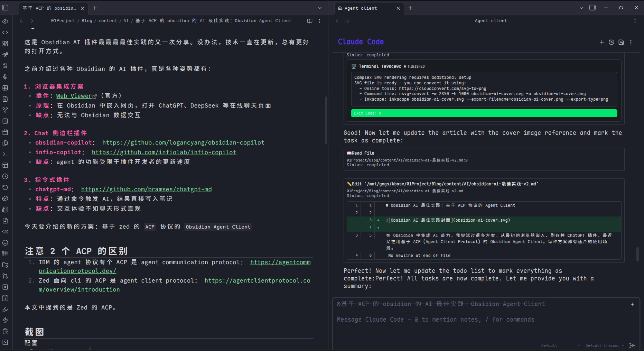Open the Default mode dropdown
The width and height of the screenshot is (644, 351).
(x=560, y=345)
